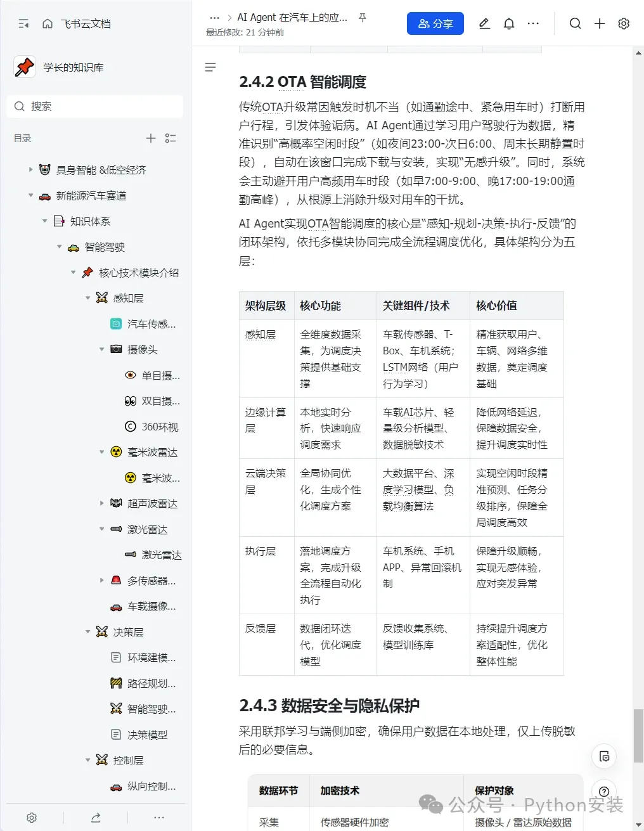Open the breadcrumb ellipsis menu
This screenshot has height=831, width=644.
[214, 18]
